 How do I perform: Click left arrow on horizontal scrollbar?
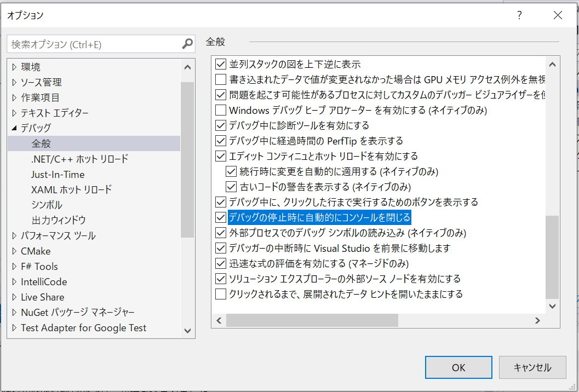219,320
